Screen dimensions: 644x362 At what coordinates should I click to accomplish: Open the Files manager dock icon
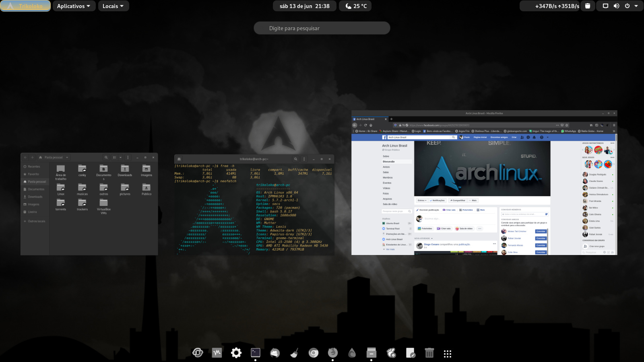point(372,353)
